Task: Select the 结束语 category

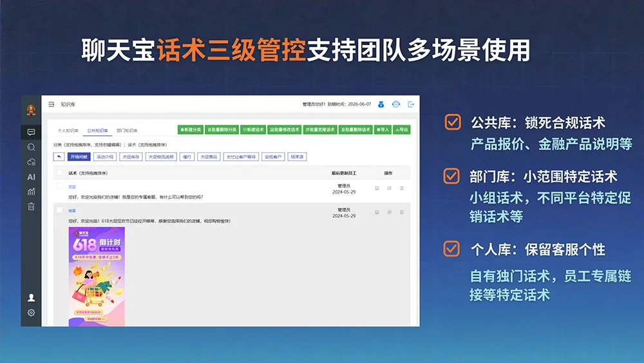Action: pos(297,157)
